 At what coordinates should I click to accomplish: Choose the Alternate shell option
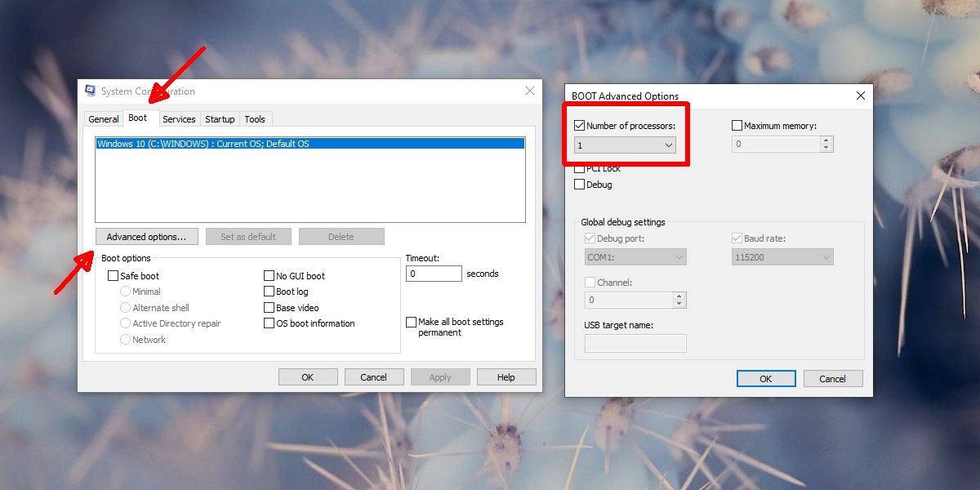point(126,308)
